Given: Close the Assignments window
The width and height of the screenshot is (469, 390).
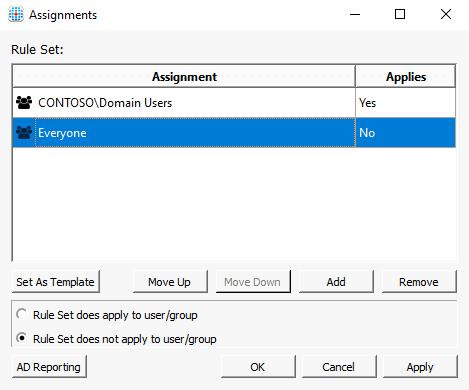Looking at the screenshot, I should [446, 14].
